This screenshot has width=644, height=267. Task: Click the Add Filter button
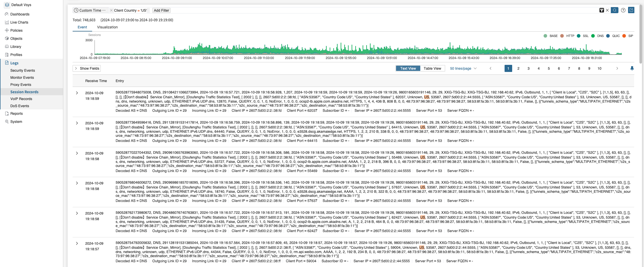161,10
